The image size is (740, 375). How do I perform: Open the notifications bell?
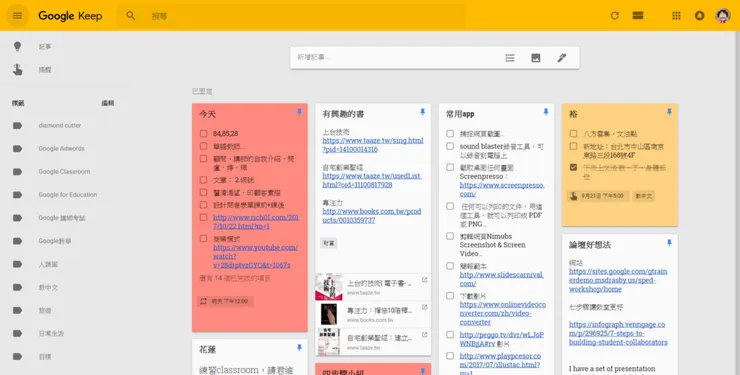click(x=699, y=16)
